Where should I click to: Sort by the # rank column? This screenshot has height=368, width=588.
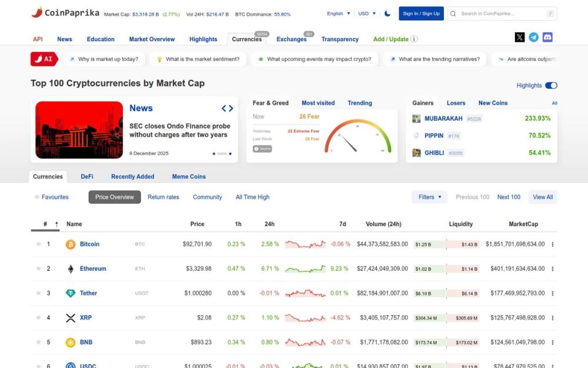click(x=45, y=224)
